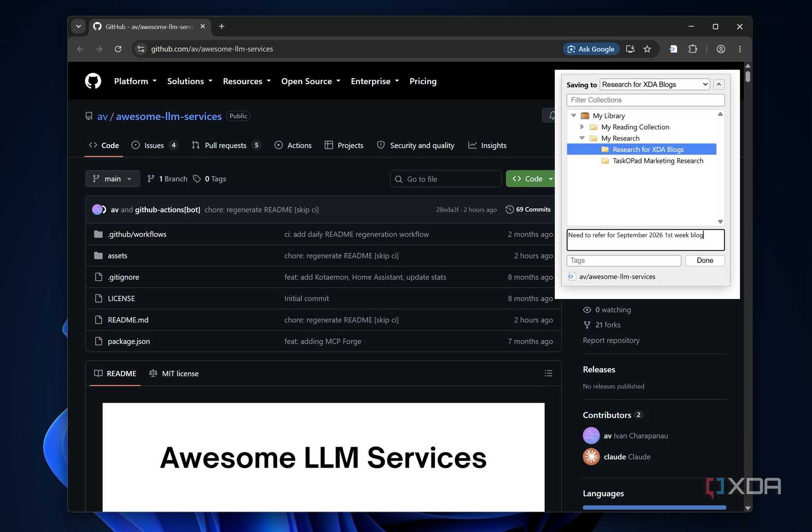Open the Security and quality tab
812x532 pixels.
pos(416,146)
